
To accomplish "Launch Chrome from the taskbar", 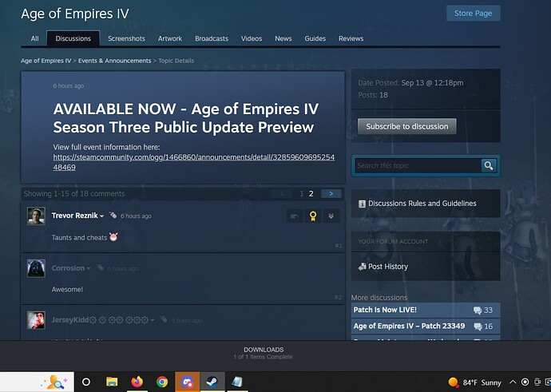I will pyautogui.click(x=162, y=382).
